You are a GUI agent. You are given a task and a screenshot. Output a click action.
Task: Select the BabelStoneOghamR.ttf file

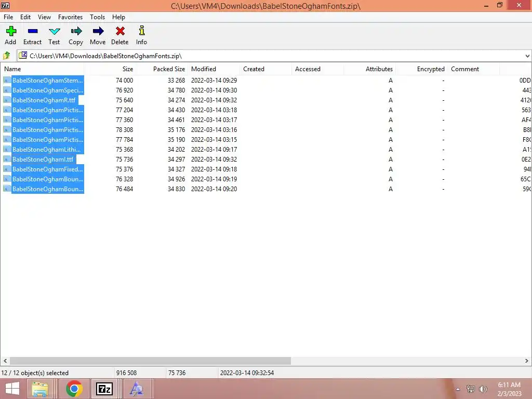[x=44, y=100]
